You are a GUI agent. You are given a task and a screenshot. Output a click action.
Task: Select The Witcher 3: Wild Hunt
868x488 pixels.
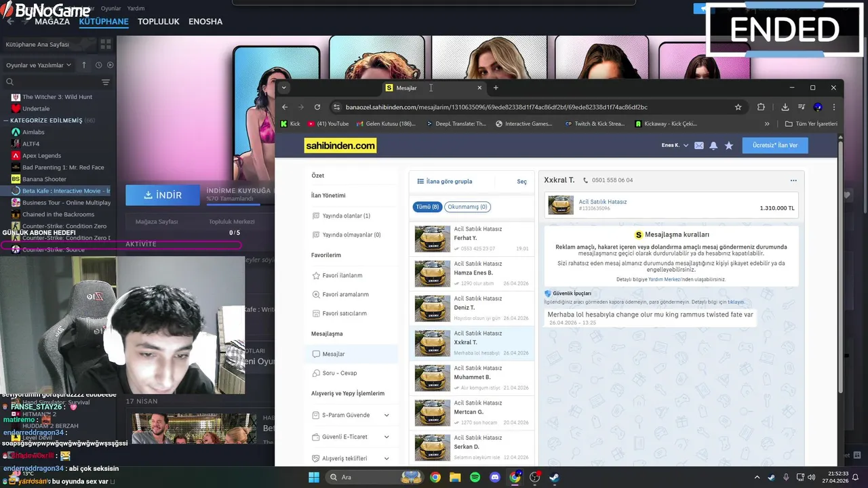pyautogui.click(x=57, y=97)
